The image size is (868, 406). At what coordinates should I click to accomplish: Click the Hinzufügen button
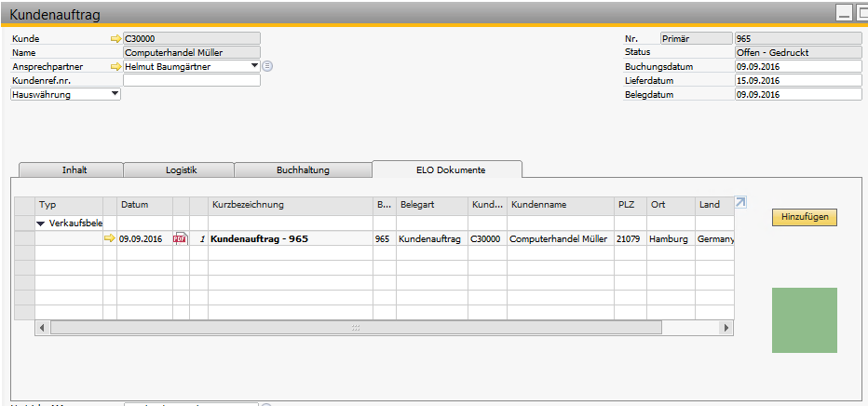click(x=805, y=217)
